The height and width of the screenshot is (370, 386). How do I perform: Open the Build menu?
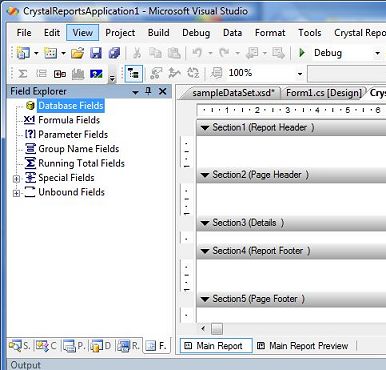(159, 33)
